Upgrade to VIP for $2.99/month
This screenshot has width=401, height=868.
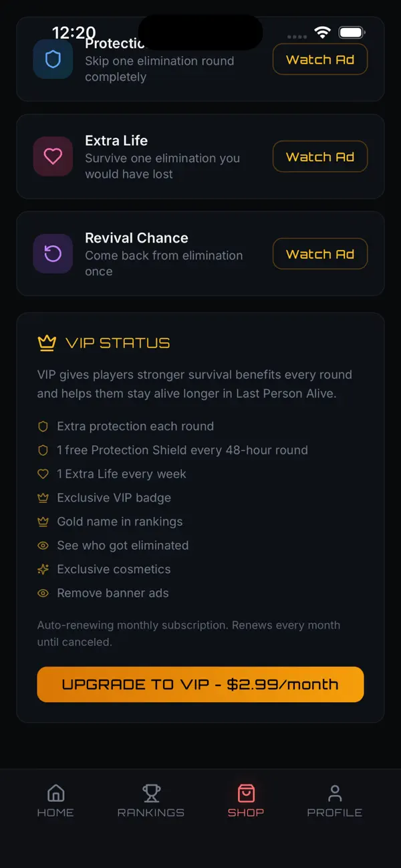point(200,684)
